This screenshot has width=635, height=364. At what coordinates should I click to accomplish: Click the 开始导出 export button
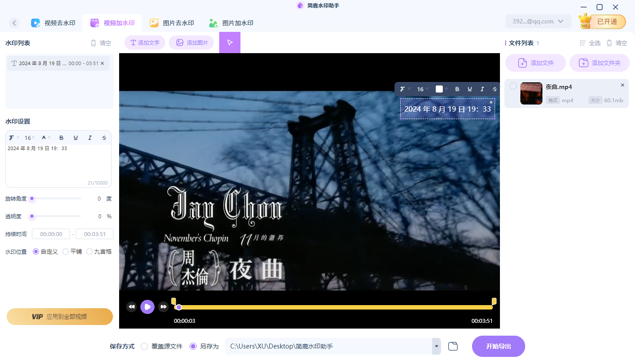point(498,346)
